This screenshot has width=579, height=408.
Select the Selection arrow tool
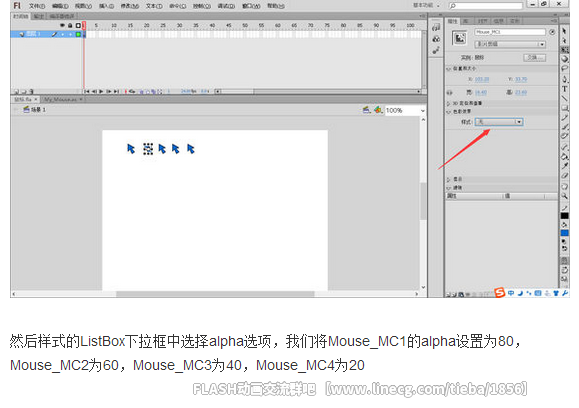[x=565, y=31]
